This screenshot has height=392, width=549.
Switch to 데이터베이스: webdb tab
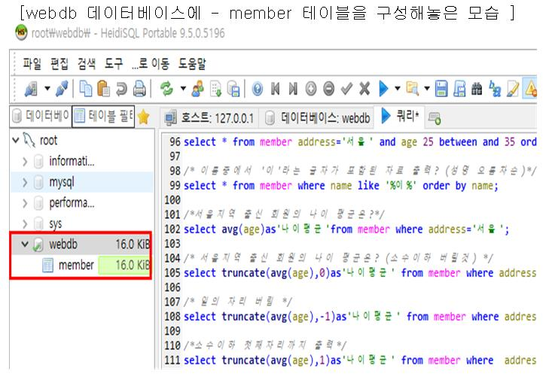coord(318,118)
